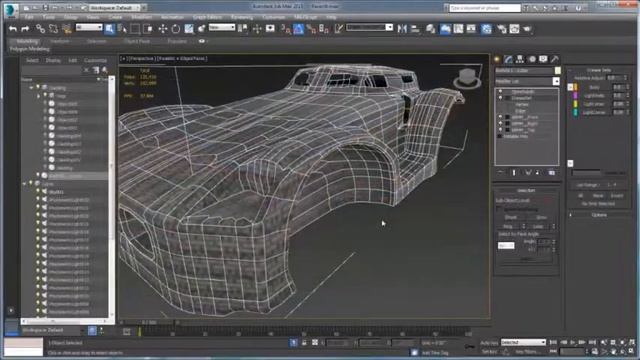Open the Edit menu

[29, 17]
